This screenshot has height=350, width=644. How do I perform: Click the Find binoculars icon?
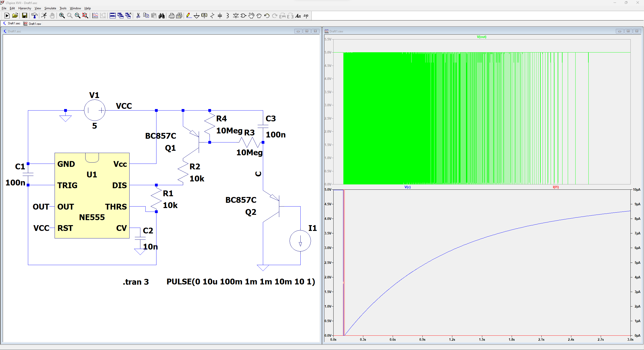(x=162, y=16)
